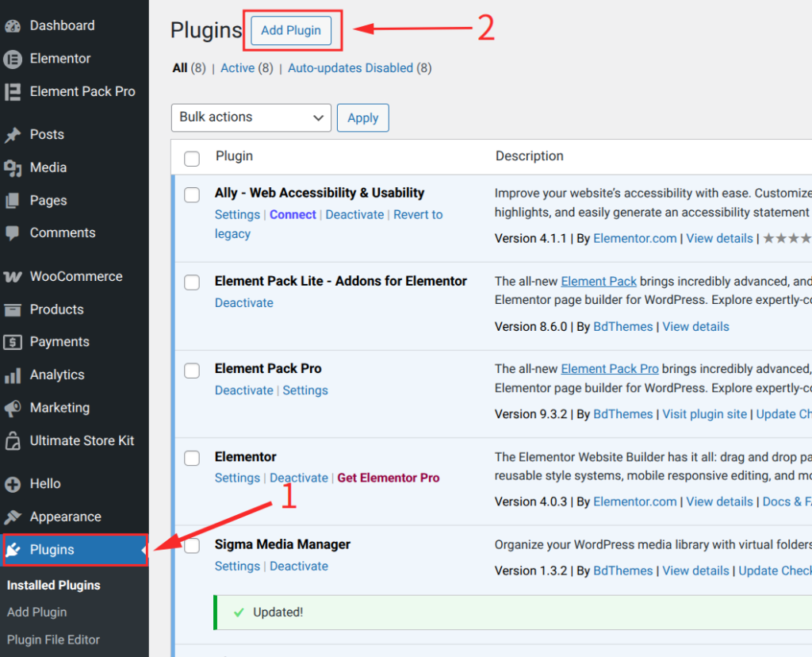812x657 pixels.
Task: Check the select-all plugins checkbox
Action: (191, 158)
